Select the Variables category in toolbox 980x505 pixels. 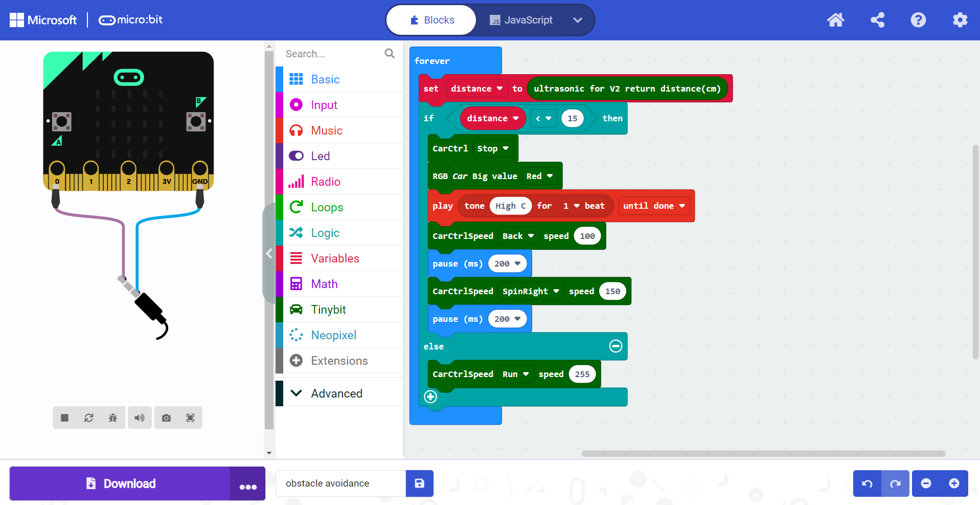click(335, 258)
